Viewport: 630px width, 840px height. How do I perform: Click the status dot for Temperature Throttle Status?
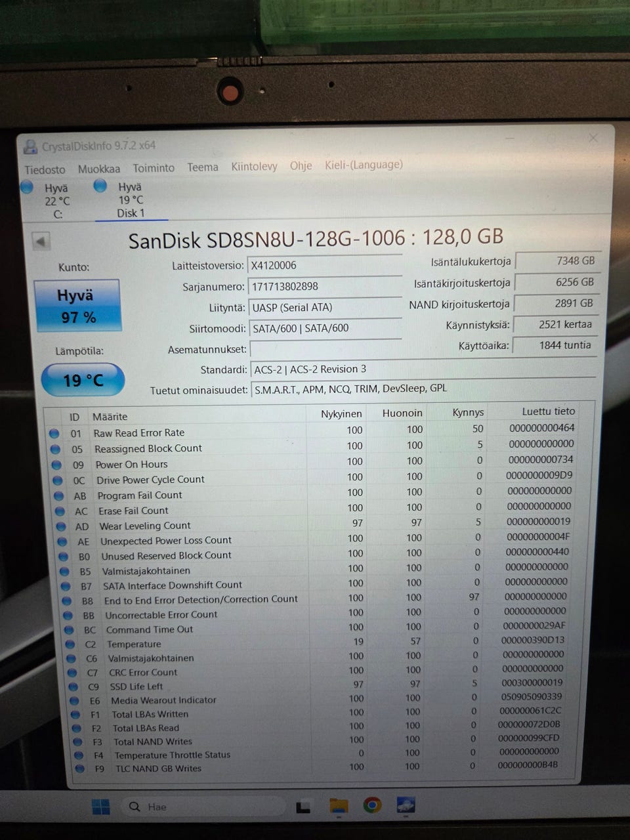pos(79,755)
